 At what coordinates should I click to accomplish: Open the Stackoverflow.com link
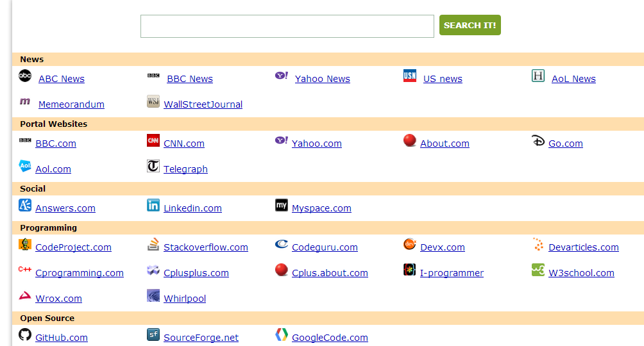(x=206, y=247)
